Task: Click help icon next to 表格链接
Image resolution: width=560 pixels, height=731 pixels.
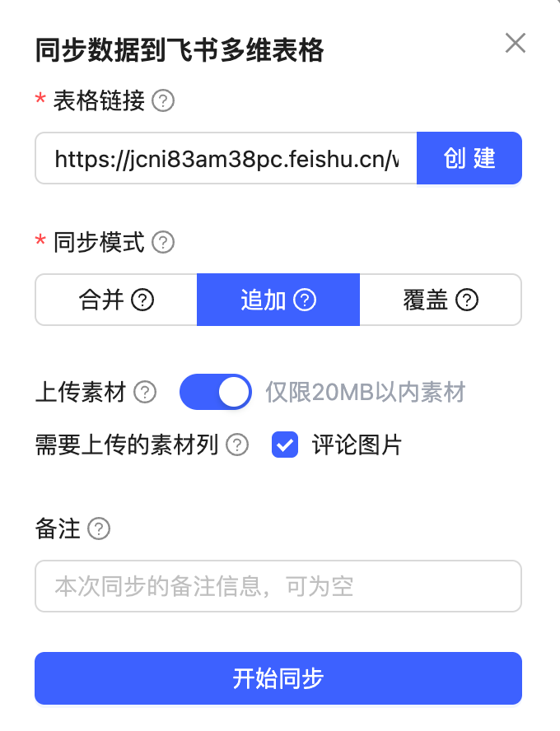Action: click(x=165, y=101)
